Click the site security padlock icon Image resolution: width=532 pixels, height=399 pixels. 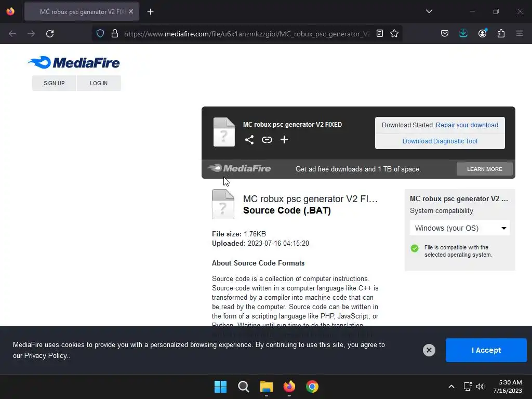[x=115, y=34]
